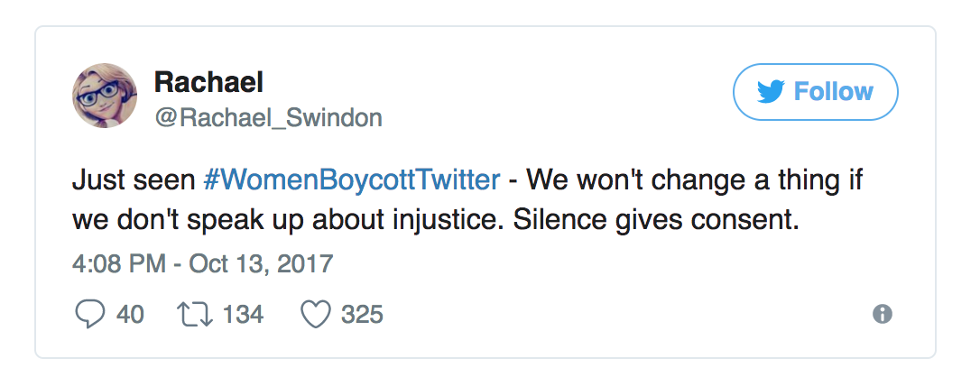Open the #WomenBoycottTwitter hashtag
The width and height of the screenshot is (980, 377).
point(352,180)
